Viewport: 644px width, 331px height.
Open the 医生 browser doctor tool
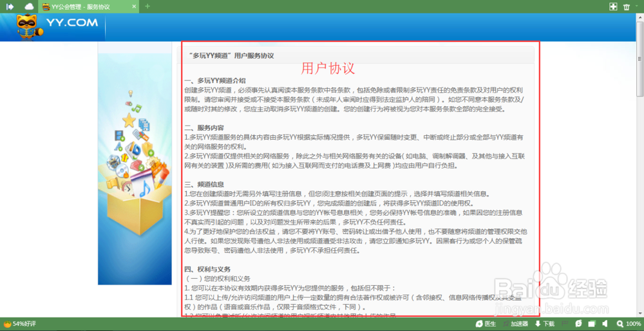(x=486, y=324)
